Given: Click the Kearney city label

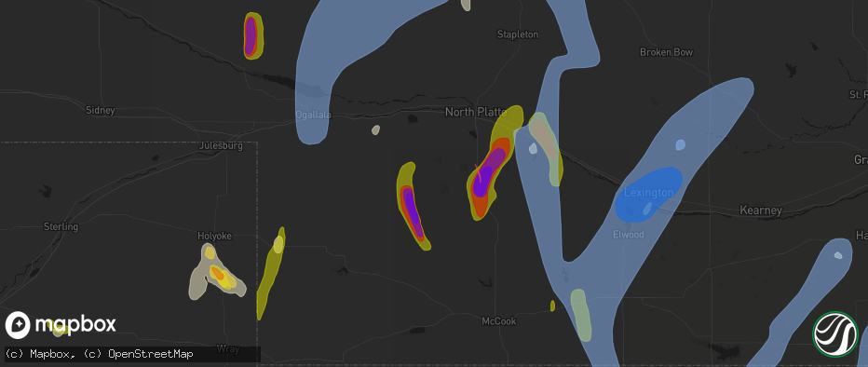Looking at the screenshot, I should click(x=761, y=211).
